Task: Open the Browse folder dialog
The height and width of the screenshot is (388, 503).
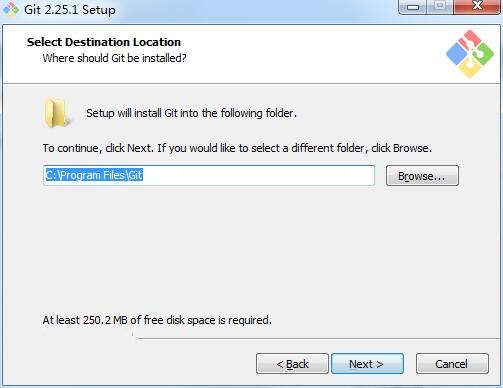Action: tap(422, 176)
